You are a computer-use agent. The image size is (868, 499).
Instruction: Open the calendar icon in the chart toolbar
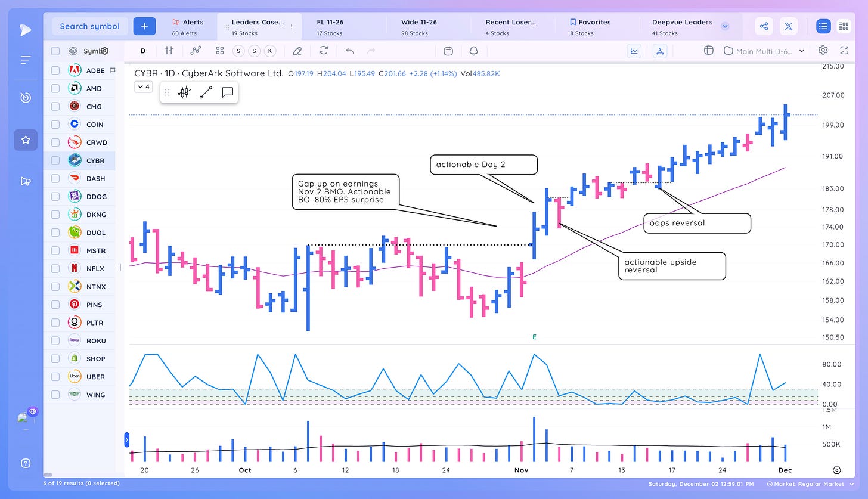click(x=449, y=51)
